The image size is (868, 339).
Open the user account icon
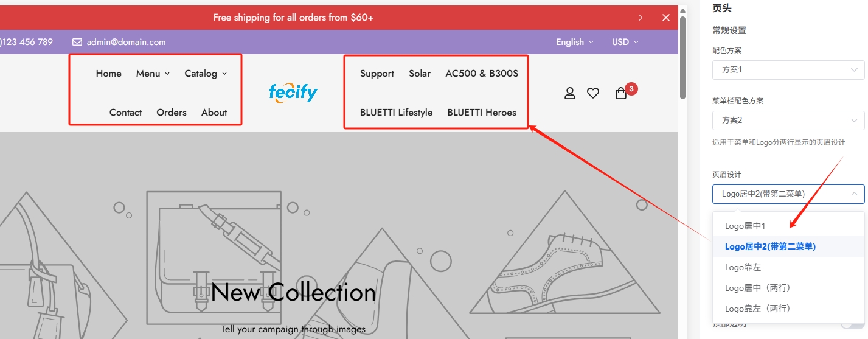[570, 93]
